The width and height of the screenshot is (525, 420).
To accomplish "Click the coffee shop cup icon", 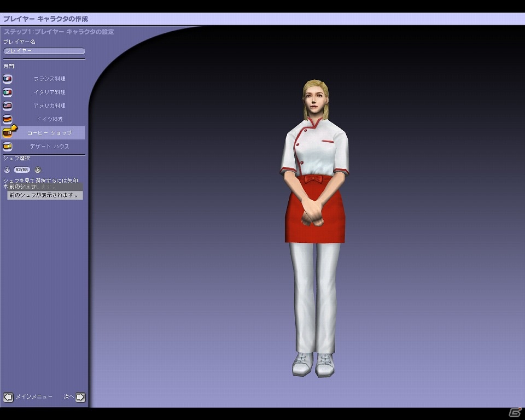I will pyautogui.click(x=7, y=133).
